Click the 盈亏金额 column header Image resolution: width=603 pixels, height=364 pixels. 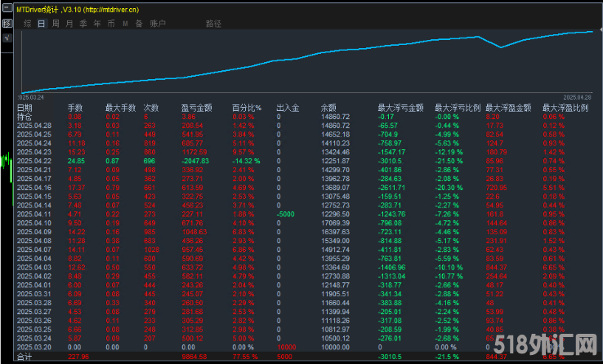click(196, 108)
